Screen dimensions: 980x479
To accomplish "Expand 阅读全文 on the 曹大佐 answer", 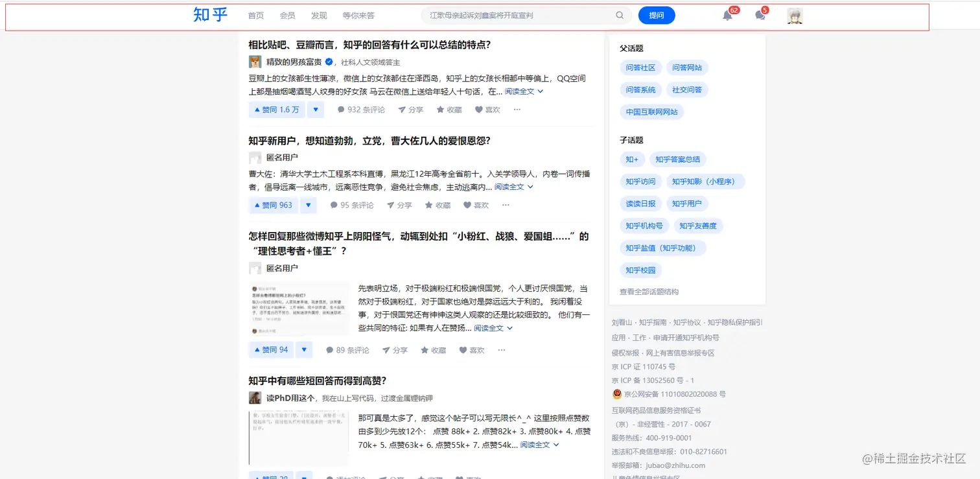I will (x=514, y=187).
